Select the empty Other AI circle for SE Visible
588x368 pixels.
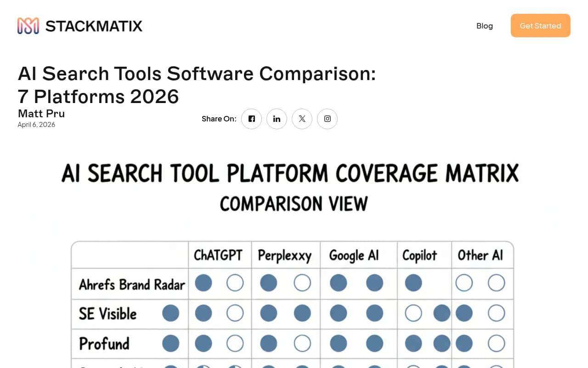point(496,313)
